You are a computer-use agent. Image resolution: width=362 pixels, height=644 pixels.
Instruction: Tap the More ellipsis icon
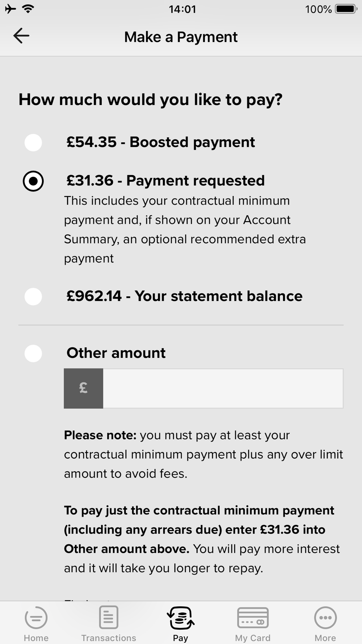coord(325,618)
